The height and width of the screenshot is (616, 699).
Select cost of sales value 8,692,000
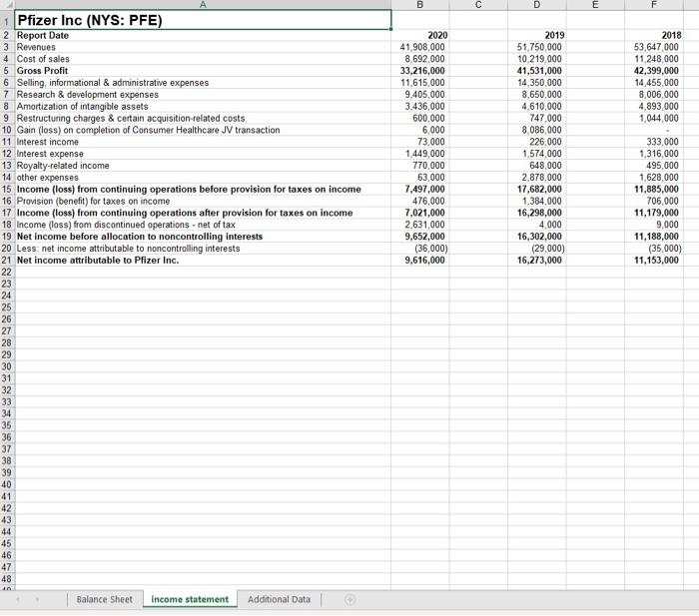click(x=420, y=59)
